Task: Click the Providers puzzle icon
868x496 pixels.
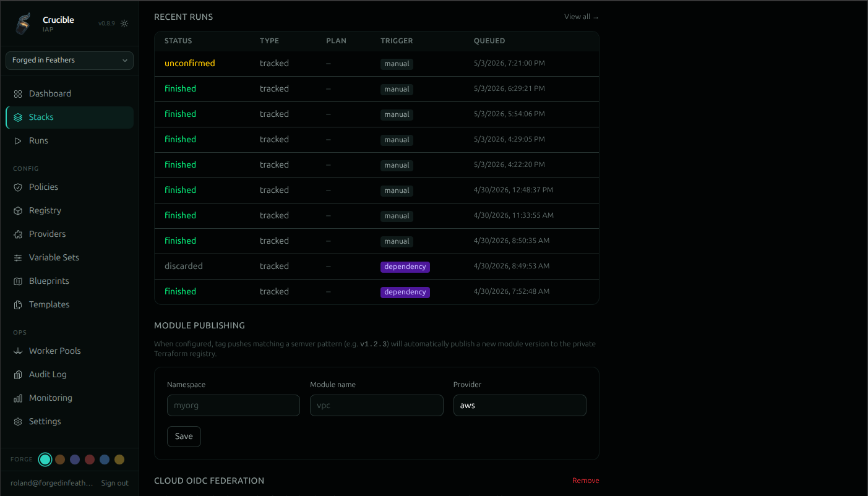Action: (18, 234)
